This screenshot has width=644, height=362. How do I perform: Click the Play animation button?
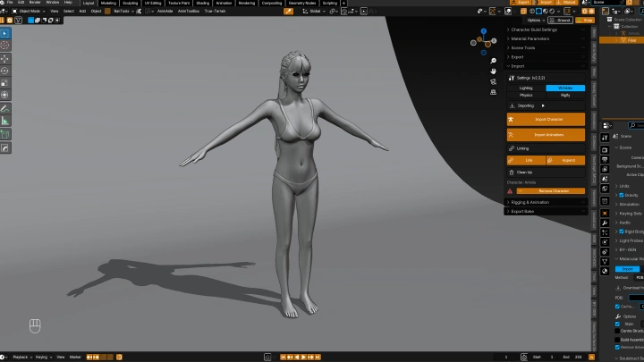click(304, 357)
